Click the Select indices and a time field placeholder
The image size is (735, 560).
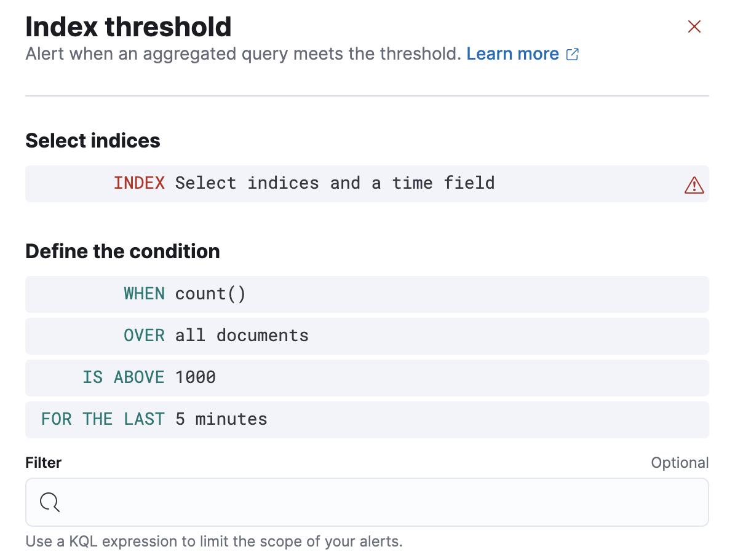[335, 183]
